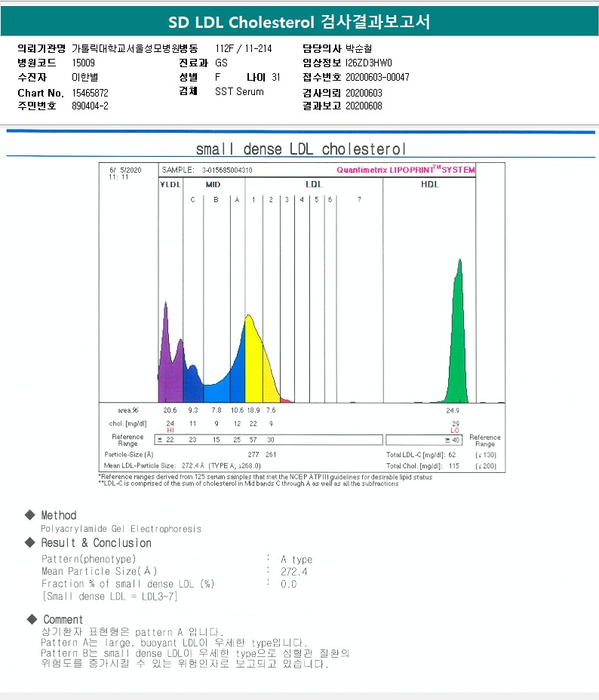Screen dimensions: 599x700
Task: Click the area % value '18.9'
Action: click(253, 410)
